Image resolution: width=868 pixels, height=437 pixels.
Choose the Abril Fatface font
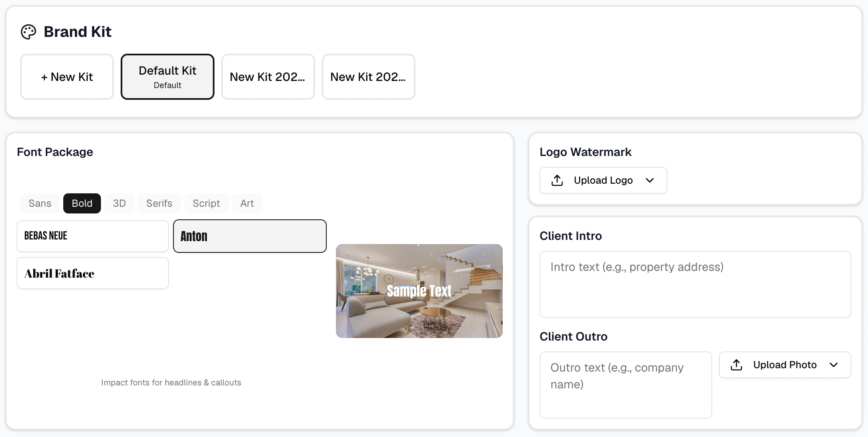coord(93,273)
